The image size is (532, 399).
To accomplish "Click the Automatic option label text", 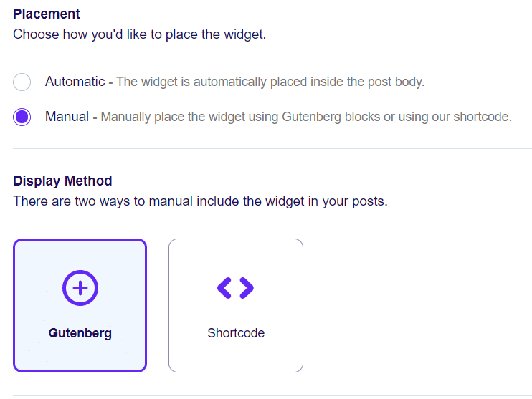I will pos(75,82).
